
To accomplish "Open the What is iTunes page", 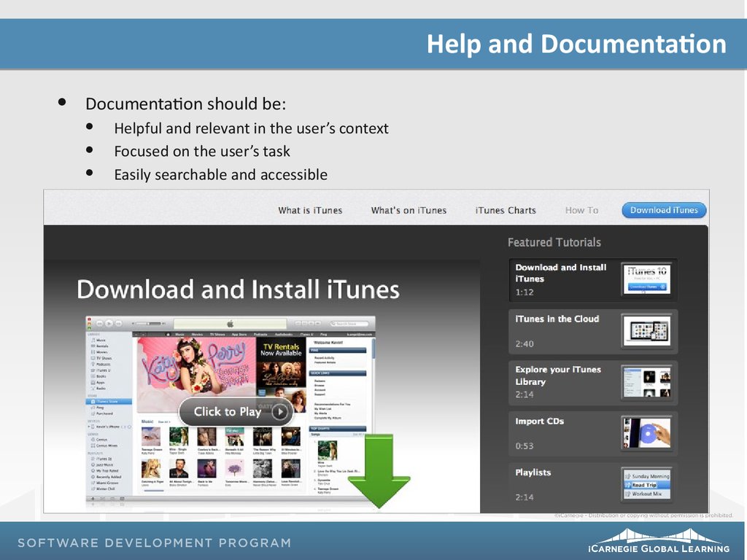I will (x=310, y=210).
